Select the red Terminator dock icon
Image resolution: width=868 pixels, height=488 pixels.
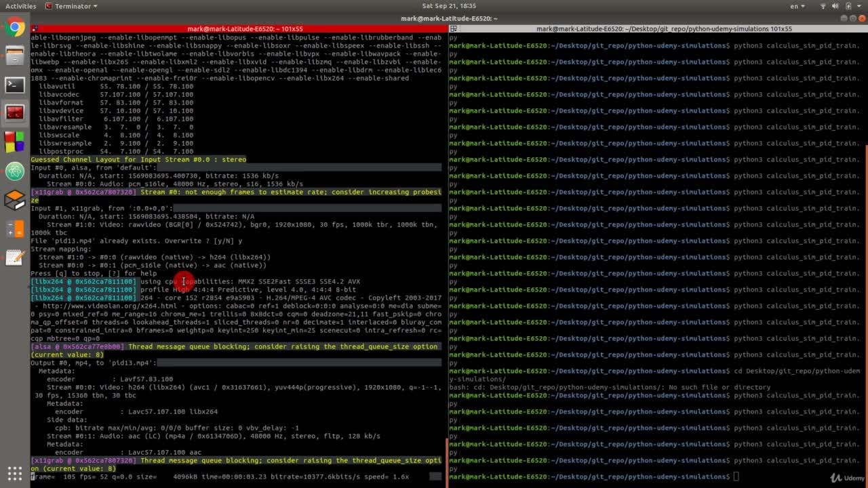click(x=15, y=113)
